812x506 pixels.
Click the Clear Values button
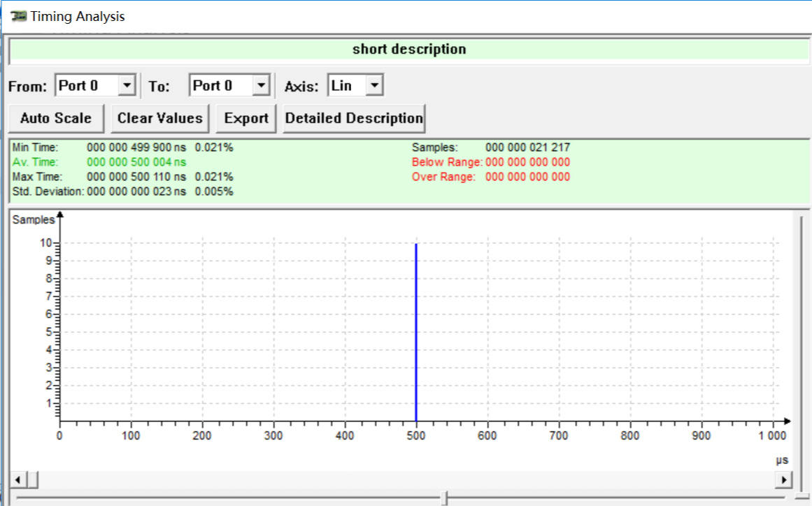tap(160, 119)
